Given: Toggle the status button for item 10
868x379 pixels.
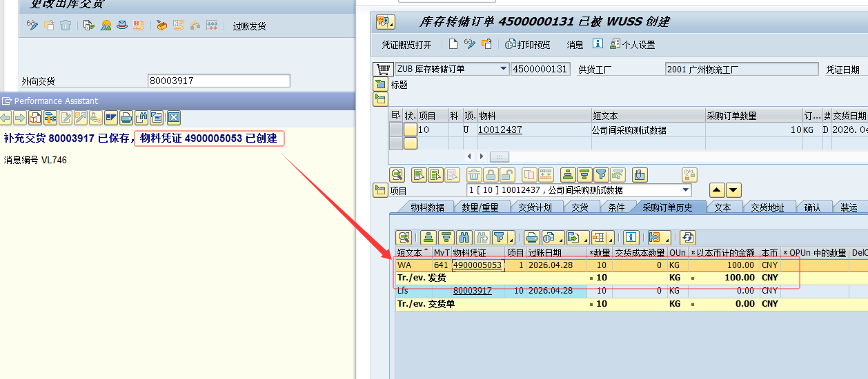Looking at the screenshot, I should [x=410, y=130].
